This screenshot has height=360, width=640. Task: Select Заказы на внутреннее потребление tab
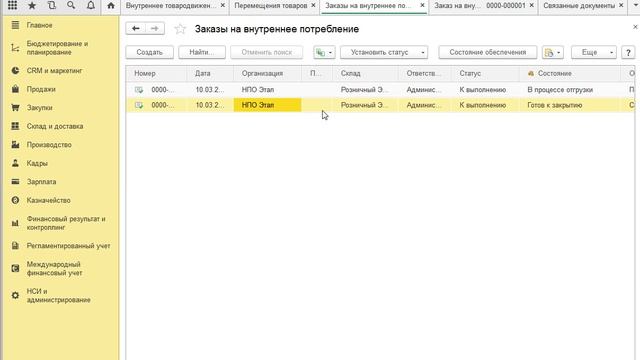click(368, 6)
